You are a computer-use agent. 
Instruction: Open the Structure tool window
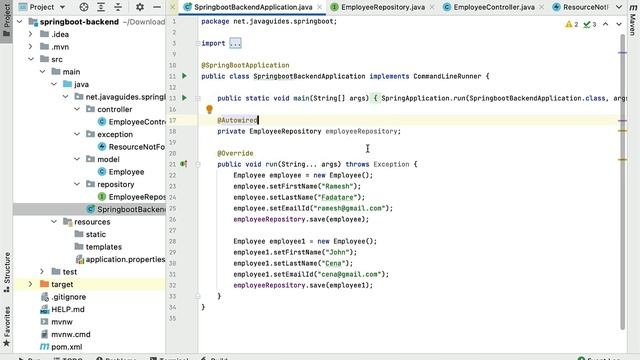coord(7,272)
